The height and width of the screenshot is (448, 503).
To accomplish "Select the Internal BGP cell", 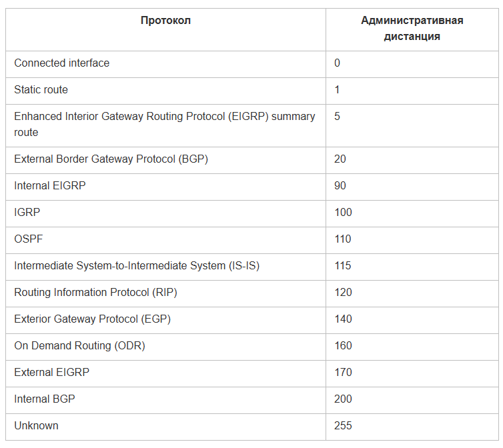I will click(45, 399).
